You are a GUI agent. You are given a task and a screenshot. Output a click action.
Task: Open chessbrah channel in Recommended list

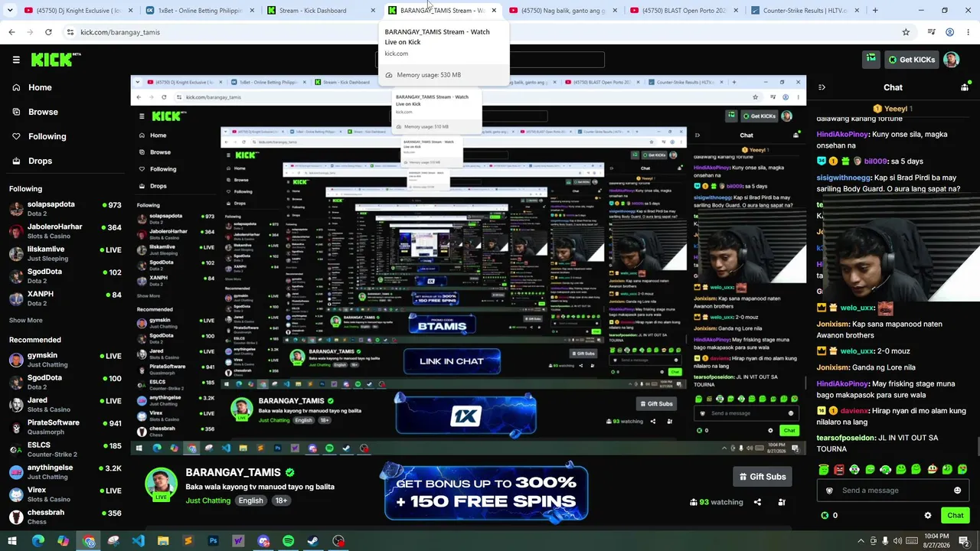pos(64,517)
